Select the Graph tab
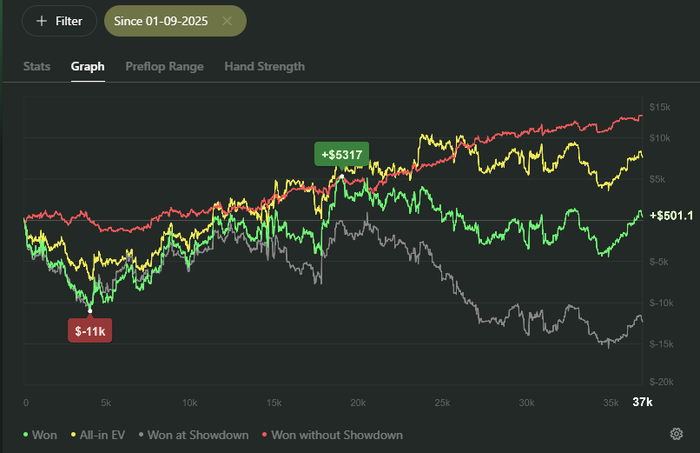700x453 pixels. coord(88,66)
